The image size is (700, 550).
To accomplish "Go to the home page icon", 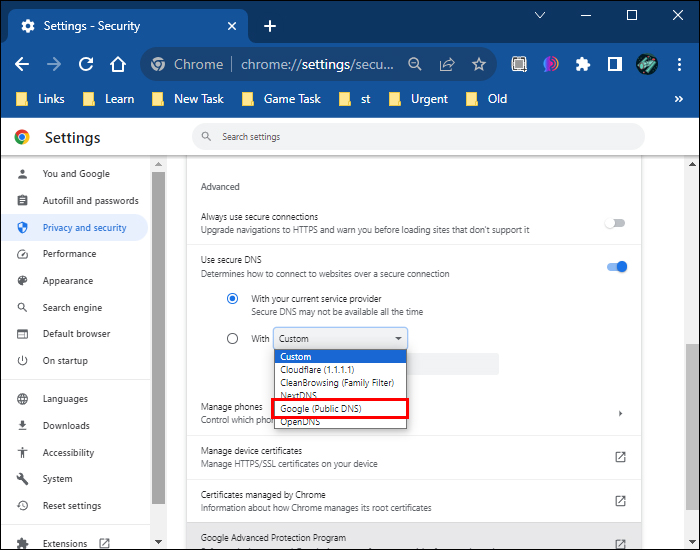I will click(x=118, y=64).
